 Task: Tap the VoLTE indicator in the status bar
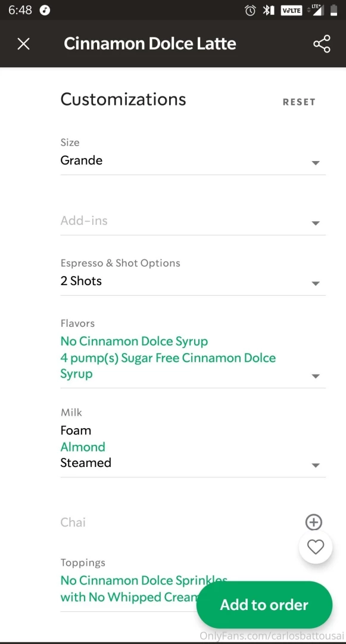[x=291, y=10]
